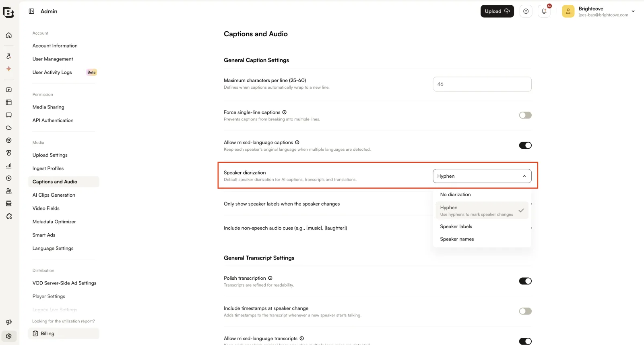Turn off Polish transcription toggle
The width and height of the screenshot is (644, 345).
(x=525, y=281)
